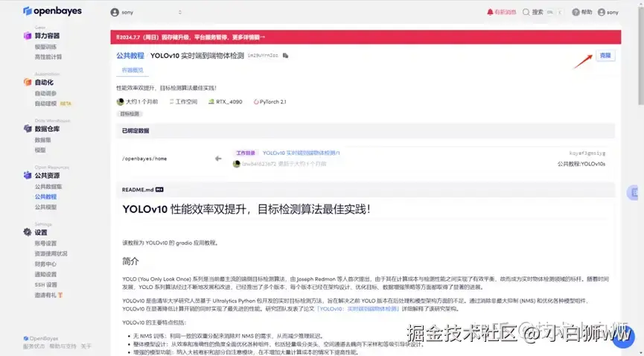
Task: Open the 自动化 section via its orange icon
Action: (28, 82)
